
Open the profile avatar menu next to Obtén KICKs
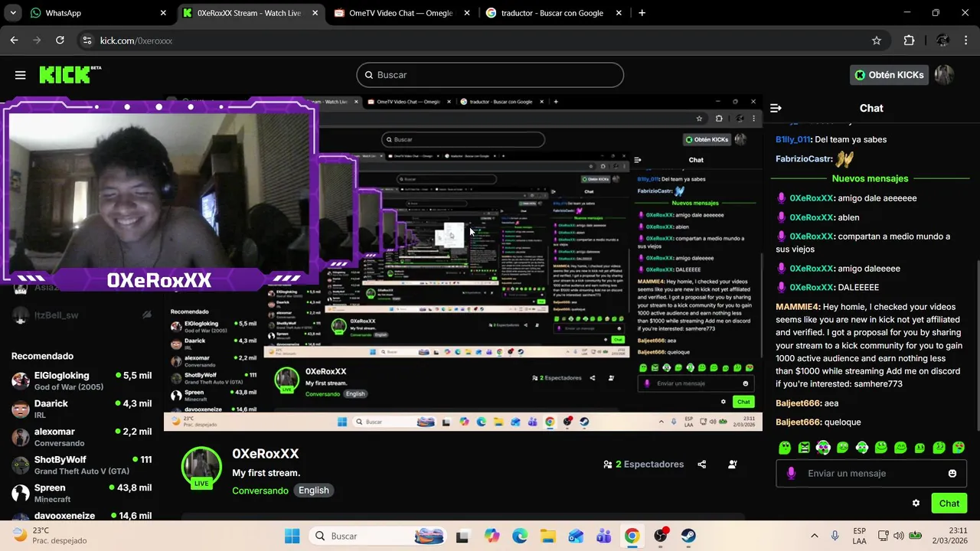[x=944, y=75]
